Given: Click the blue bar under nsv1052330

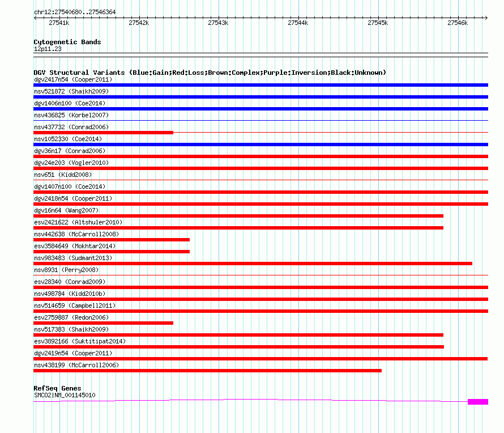Looking at the screenshot, I should tap(260, 145).
